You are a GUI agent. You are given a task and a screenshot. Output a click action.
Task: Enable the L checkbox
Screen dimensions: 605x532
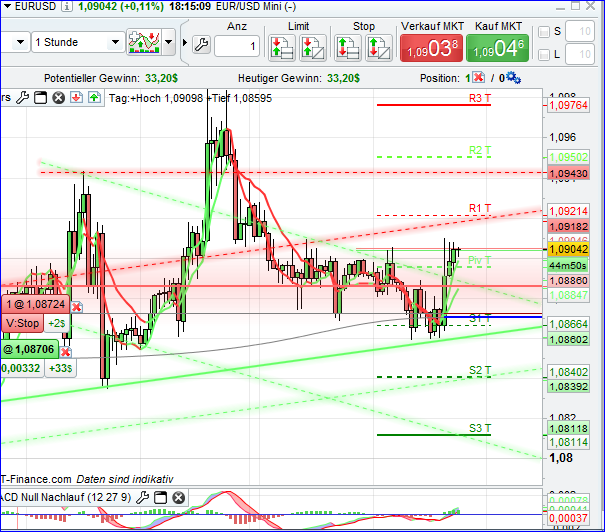tap(544, 55)
